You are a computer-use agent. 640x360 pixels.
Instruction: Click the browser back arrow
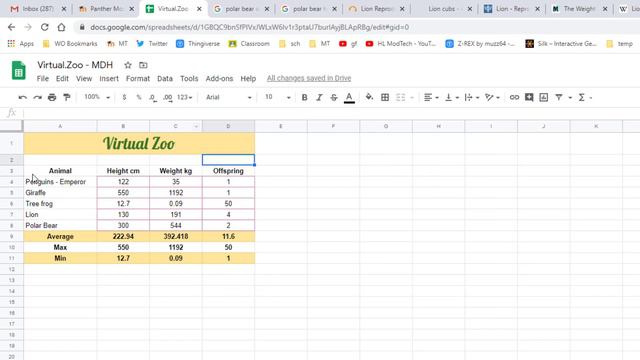(x=11, y=27)
